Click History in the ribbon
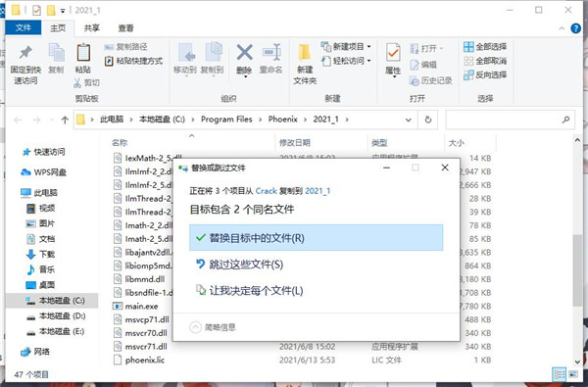Viewport: 588px width, 387px height. [x=431, y=80]
